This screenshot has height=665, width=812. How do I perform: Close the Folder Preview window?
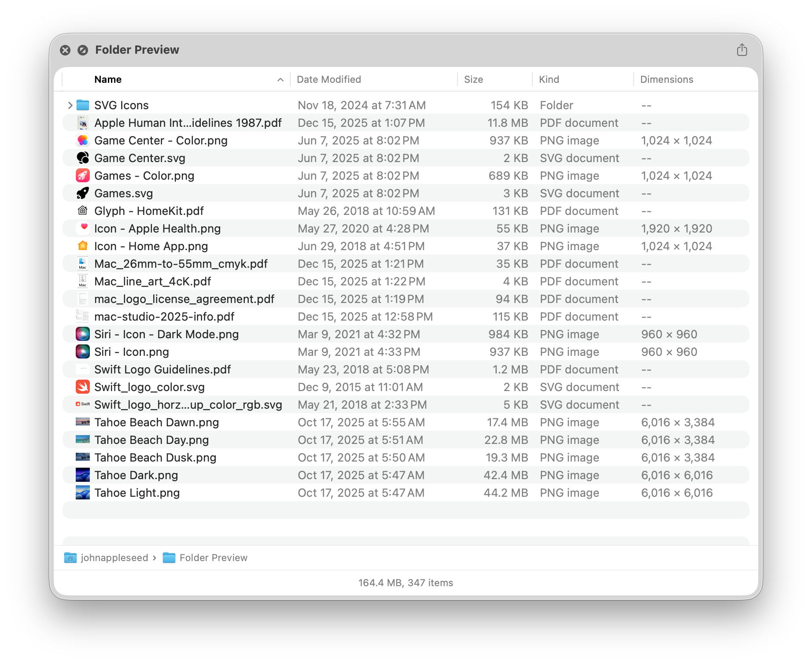[x=65, y=50]
